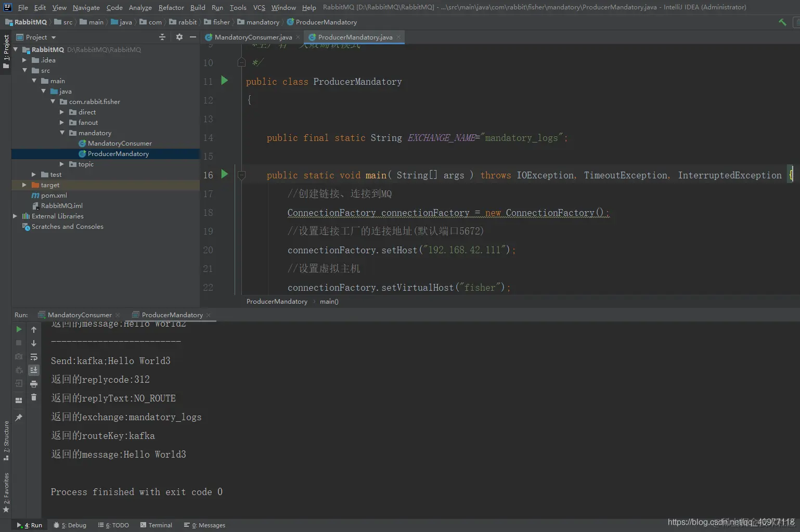
Task: Expand the fanout package
Action: (x=62, y=122)
